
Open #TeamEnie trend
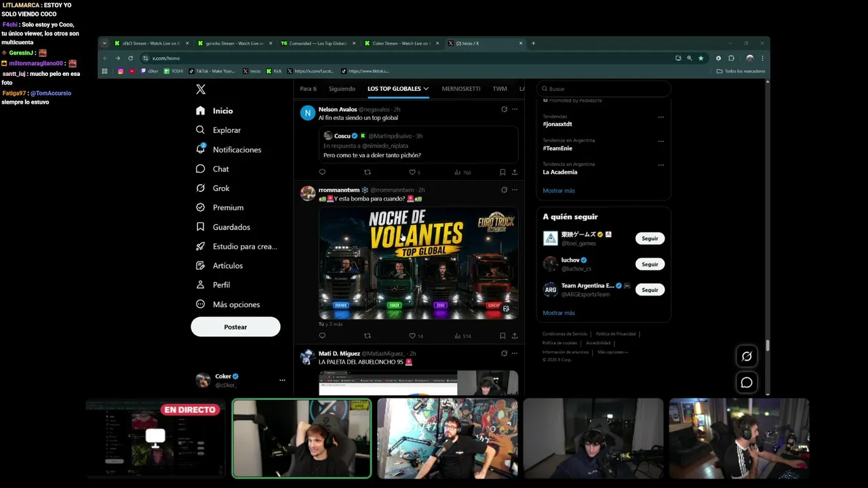pyautogui.click(x=557, y=148)
